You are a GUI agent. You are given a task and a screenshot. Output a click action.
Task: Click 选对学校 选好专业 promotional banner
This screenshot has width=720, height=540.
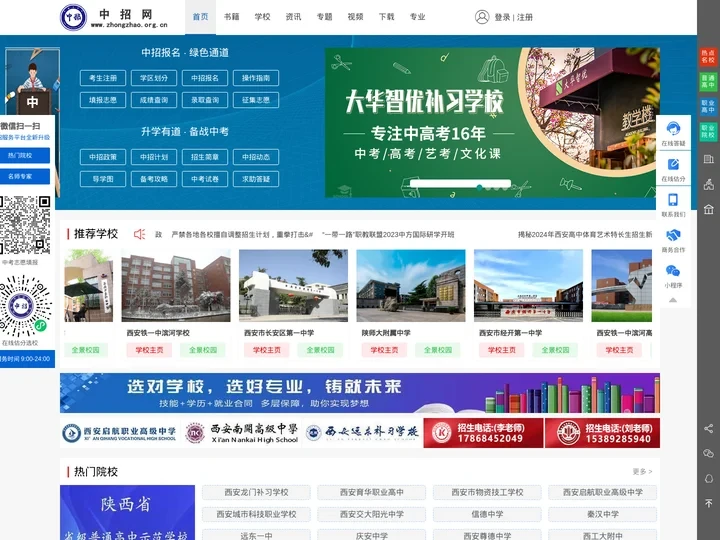[360, 393]
